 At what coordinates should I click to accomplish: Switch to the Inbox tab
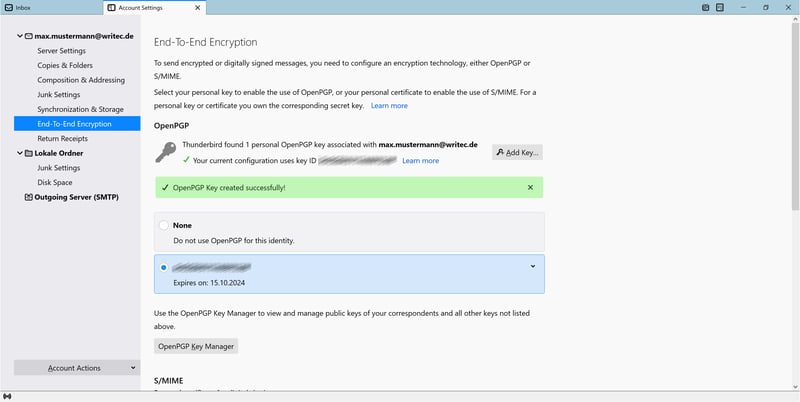click(51, 8)
